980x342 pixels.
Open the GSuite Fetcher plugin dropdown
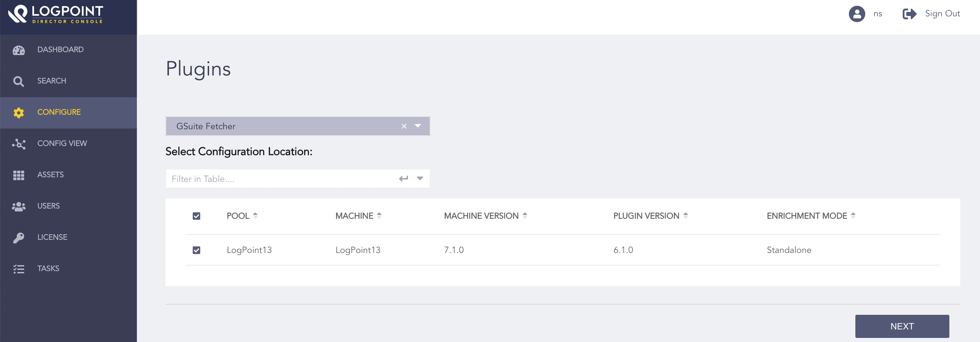click(417, 126)
